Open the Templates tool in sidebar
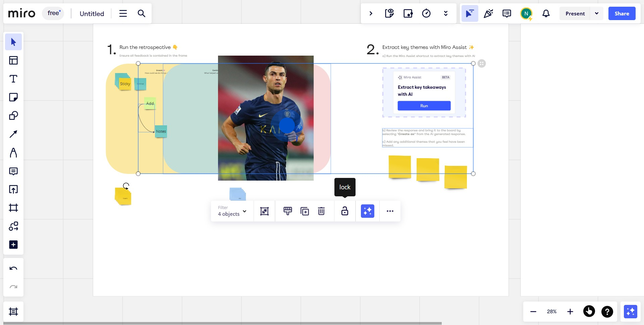This screenshot has width=644, height=325. click(x=13, y=60)
